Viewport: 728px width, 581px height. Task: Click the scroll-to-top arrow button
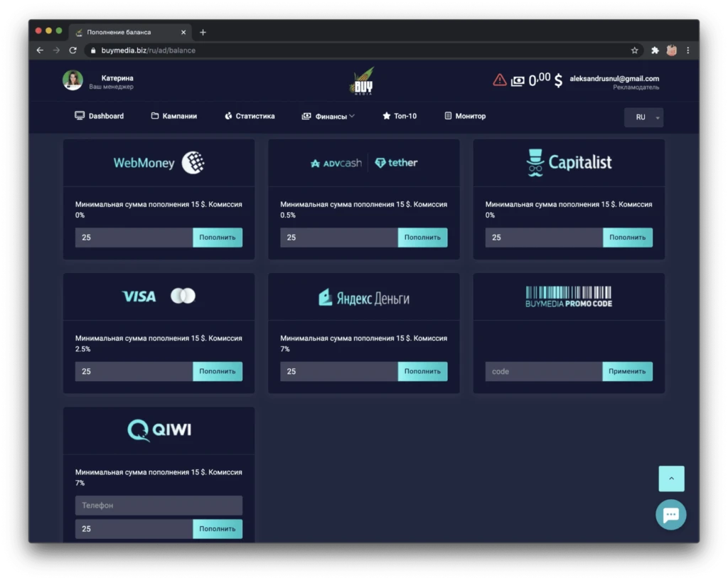(671, 479)
